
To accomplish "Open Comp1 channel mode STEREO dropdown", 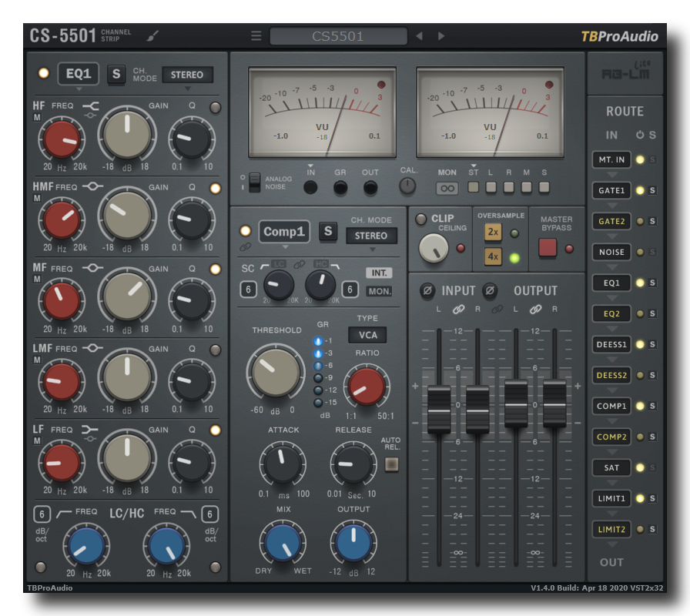I will click(x=371, y=236).
